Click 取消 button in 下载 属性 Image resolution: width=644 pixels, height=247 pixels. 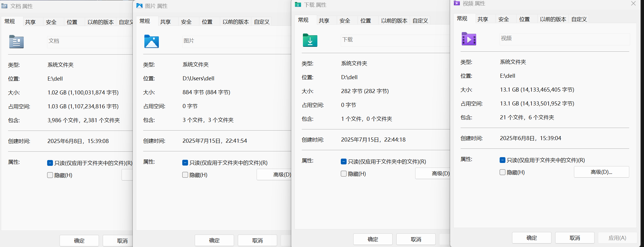(416, 239)
